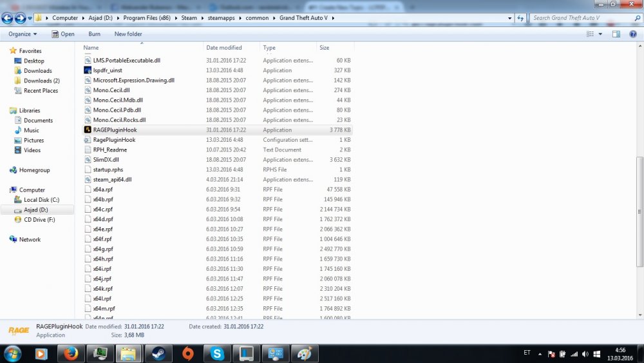Open the Windows Start button
Screen dimensions: 644x363
click(x=13, y=353)
